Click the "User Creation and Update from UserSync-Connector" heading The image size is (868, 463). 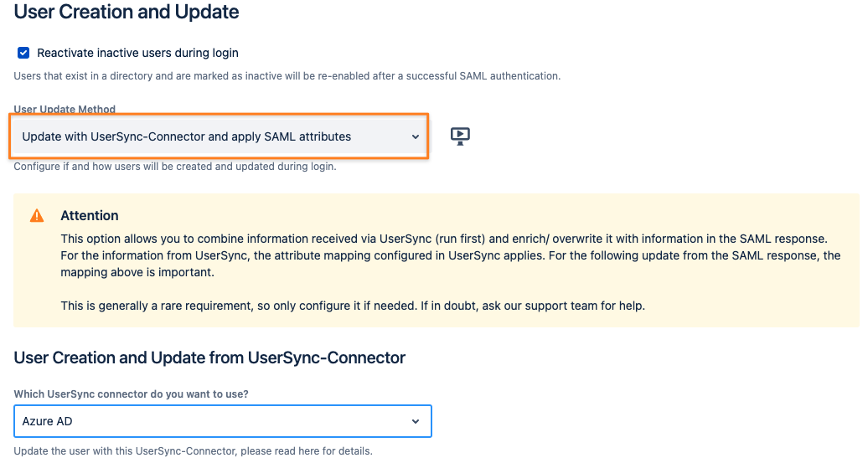[x=209, y=358]
